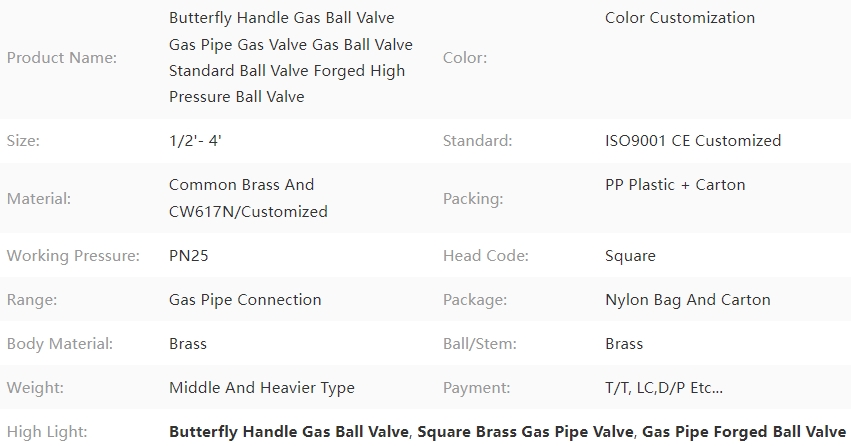Click the High Light label

(x=47, y=432)
